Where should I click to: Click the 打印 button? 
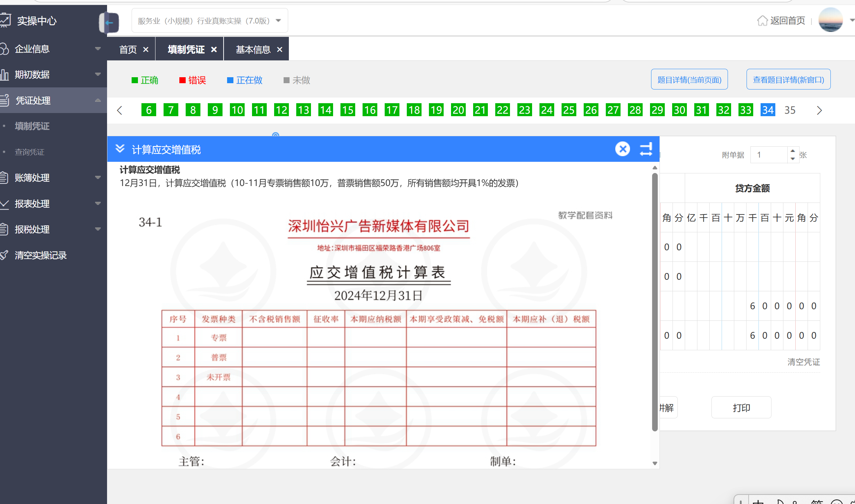click(x=741, y=407)
